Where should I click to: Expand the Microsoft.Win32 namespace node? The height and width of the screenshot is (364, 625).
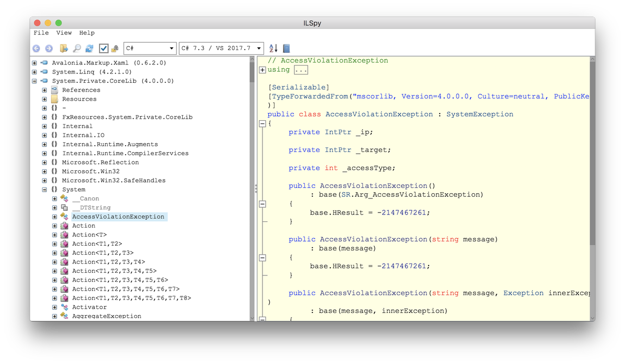[x=44, y=171]
